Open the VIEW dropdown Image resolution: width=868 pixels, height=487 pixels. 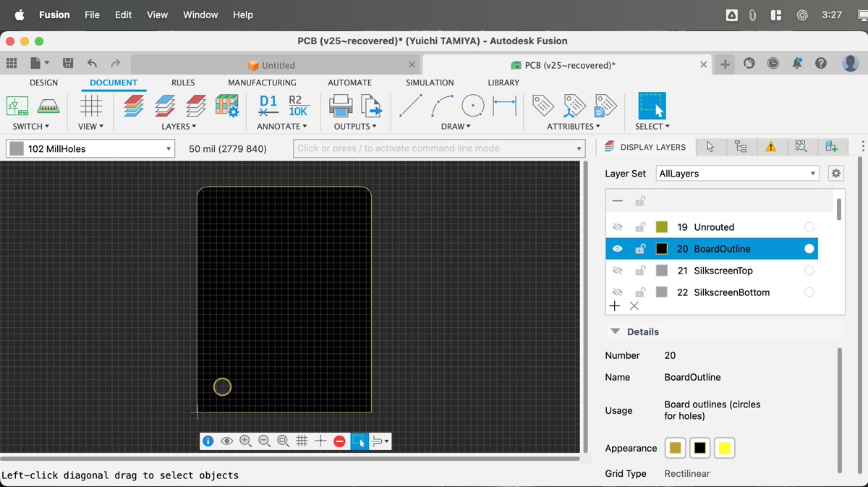click(91, 126)
